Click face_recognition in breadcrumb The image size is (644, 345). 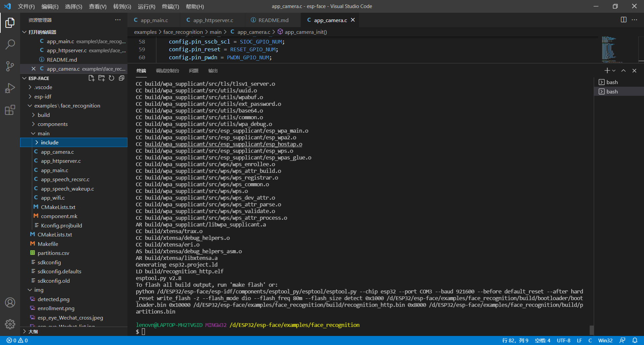(x=183, y=32)
